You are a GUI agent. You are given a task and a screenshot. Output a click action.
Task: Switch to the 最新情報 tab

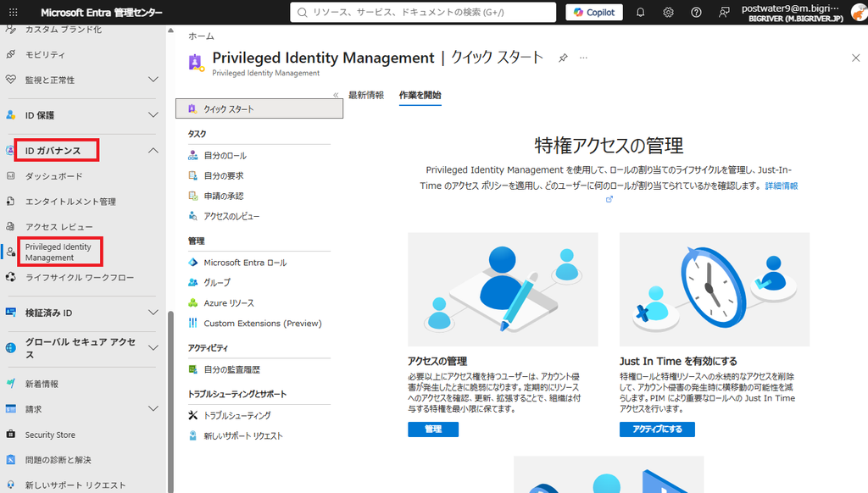pyautogui.click(x=366, y=95)
